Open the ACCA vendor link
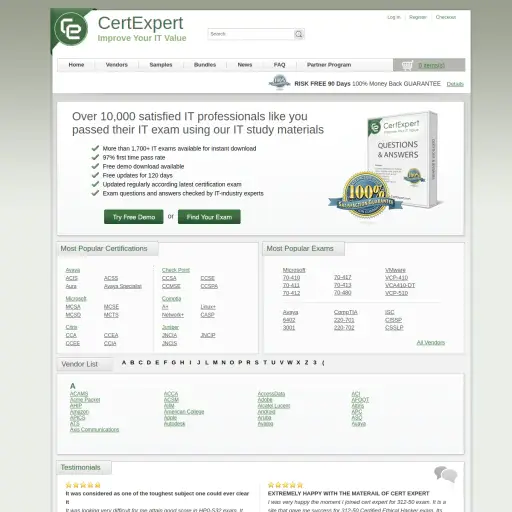The width and height of the screenshot is (512, 512). click(x=171, y=394)
